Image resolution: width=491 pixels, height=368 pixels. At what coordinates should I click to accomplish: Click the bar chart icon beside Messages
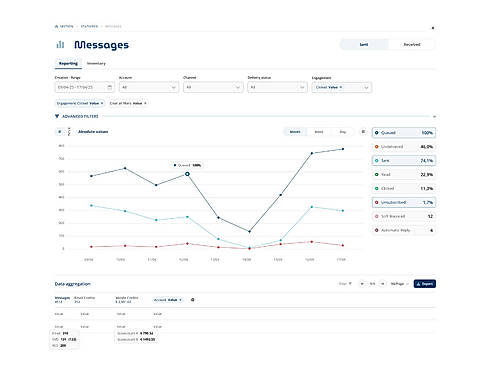[x=60, y=44]
